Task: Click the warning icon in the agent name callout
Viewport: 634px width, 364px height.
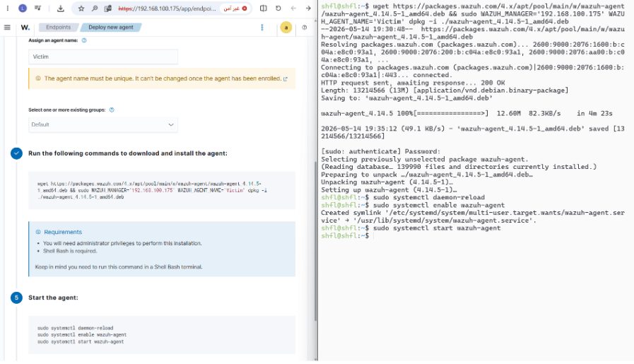Action: (x=38, y=78)
